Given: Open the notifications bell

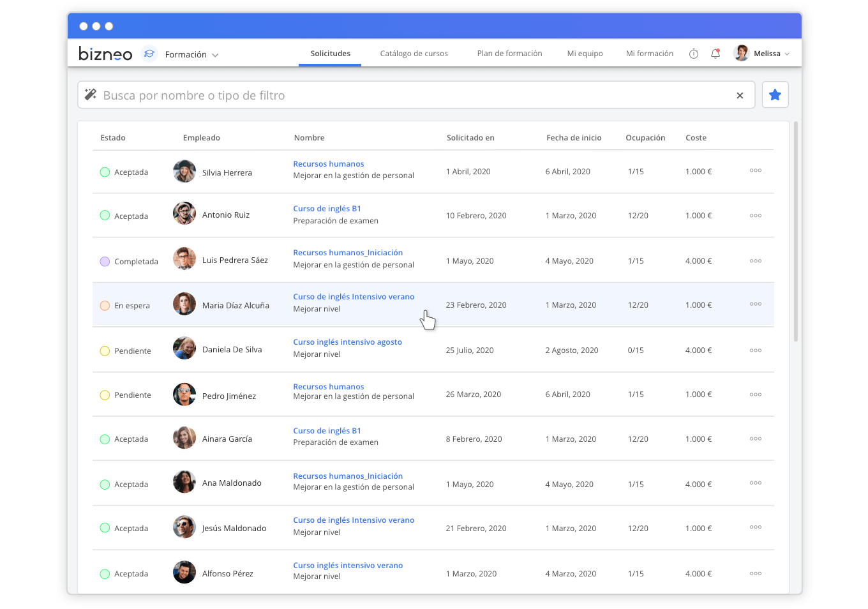Looking at the screenshot, I should click(715, 54).
